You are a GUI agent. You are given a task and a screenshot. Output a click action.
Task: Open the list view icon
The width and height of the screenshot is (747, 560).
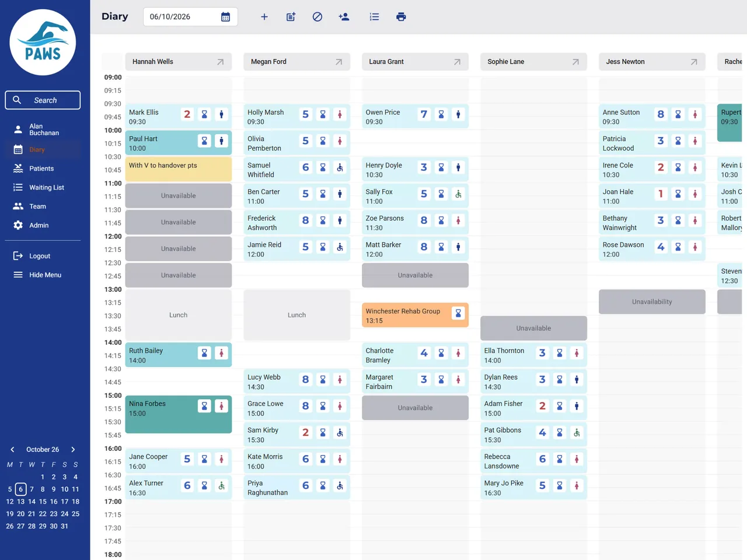click(x=374, y=17)
